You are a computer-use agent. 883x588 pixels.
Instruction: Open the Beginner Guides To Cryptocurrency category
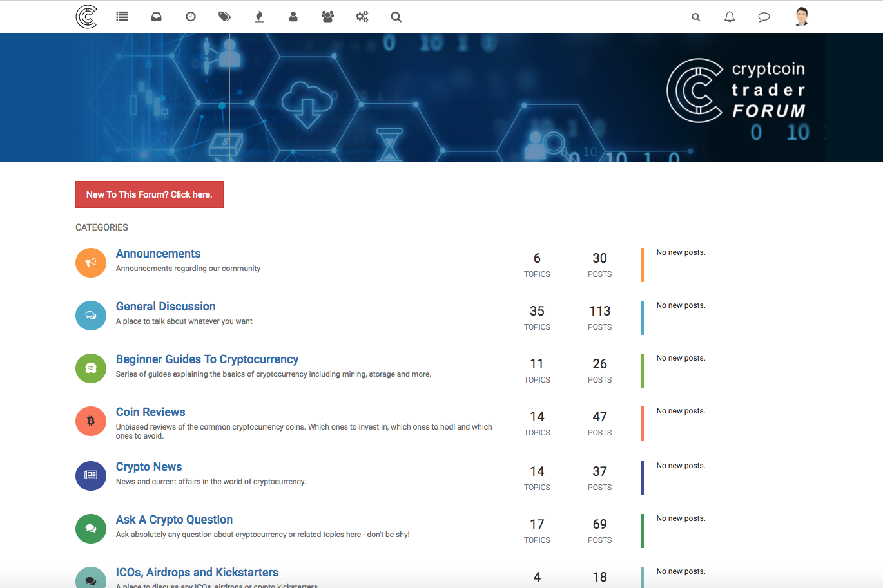coord(207,359)
